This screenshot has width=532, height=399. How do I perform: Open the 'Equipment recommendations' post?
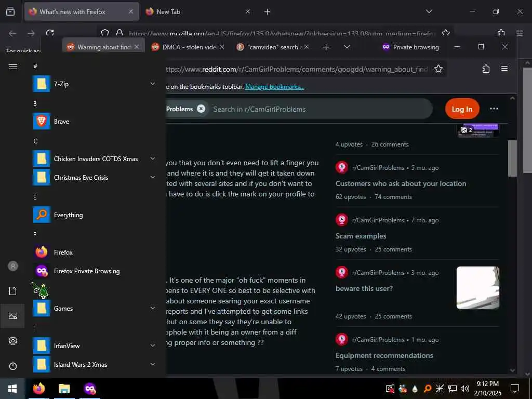coord(384,355)
